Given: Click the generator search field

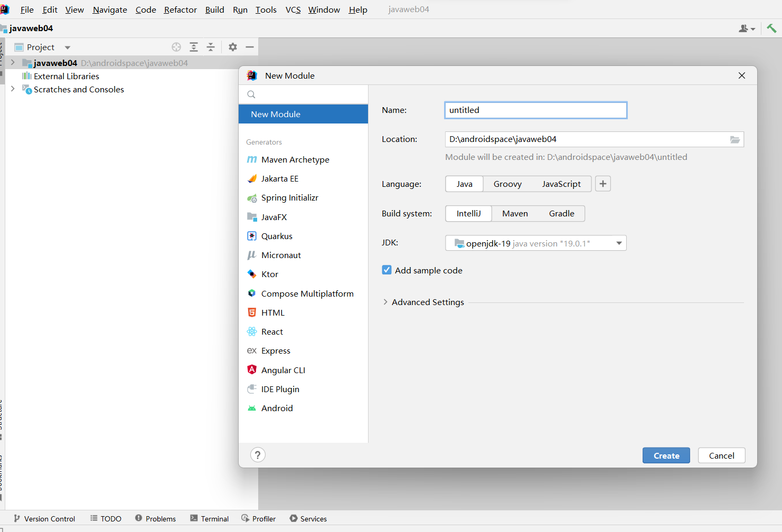Looking at the screenshot, I should [x=303, y=94].
